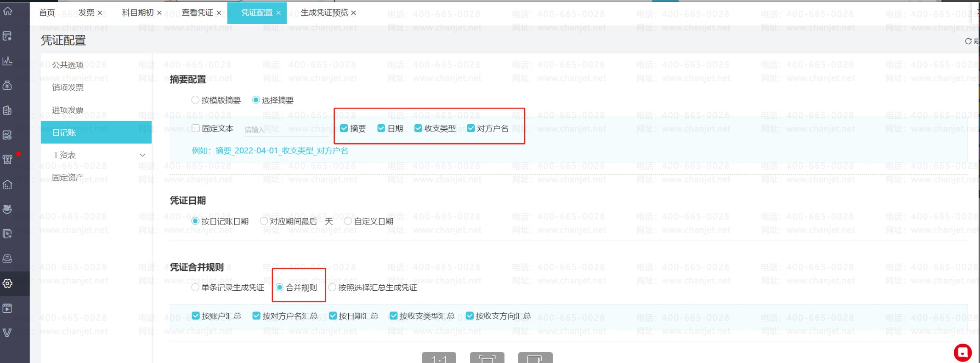Open 固定资产 settings item

pyautogui.click(x=68, y=177)
